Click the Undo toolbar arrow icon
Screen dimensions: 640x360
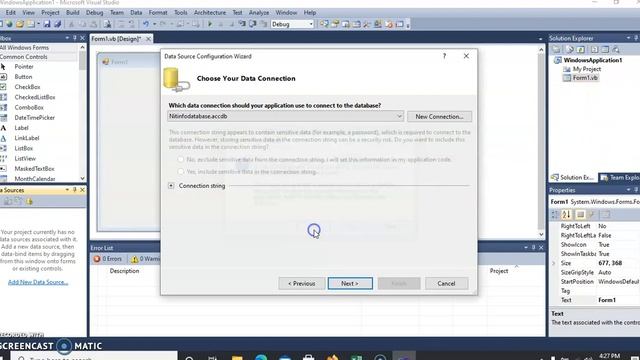(146, 24)
